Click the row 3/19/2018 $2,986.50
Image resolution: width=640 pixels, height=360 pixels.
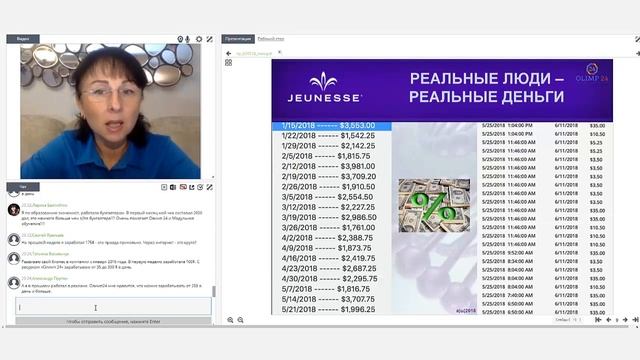coord(329,217)
